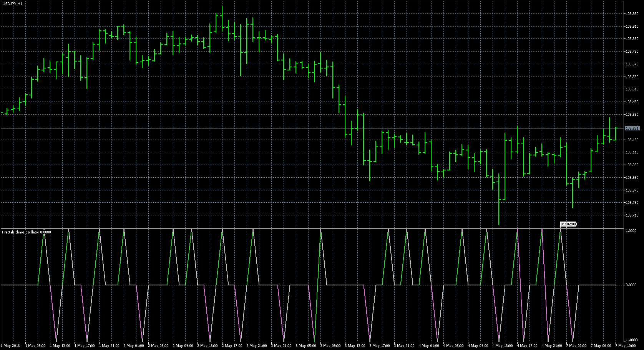
Task: Click the '2 May 17:00' time axis label
Action: [232, 346]
